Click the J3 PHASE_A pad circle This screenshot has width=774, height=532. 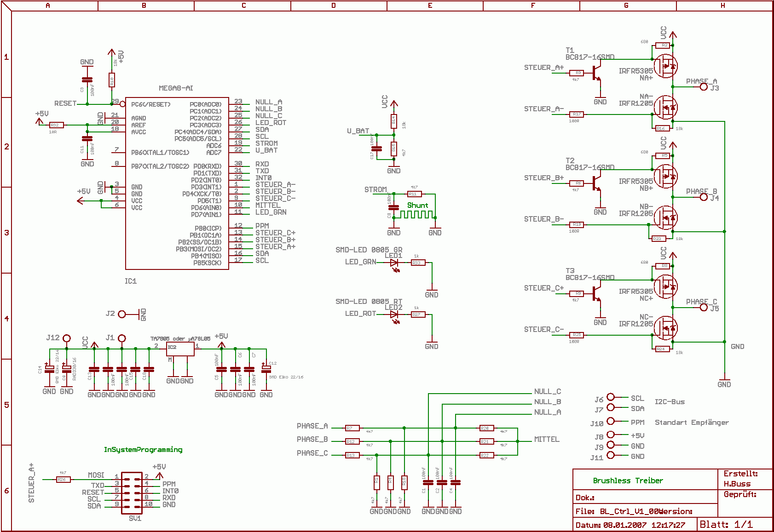pyautogui.click(x=704, y=86)
